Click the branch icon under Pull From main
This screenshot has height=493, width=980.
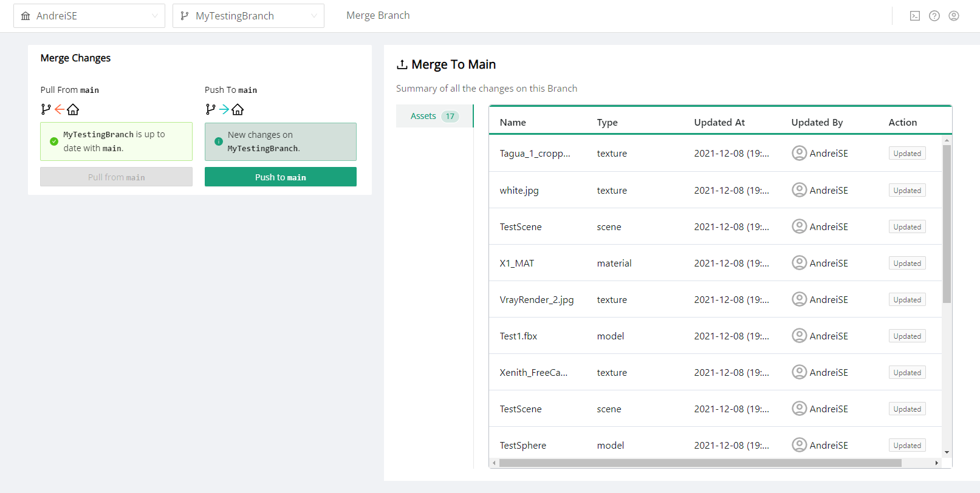click(x=46, y=109)
